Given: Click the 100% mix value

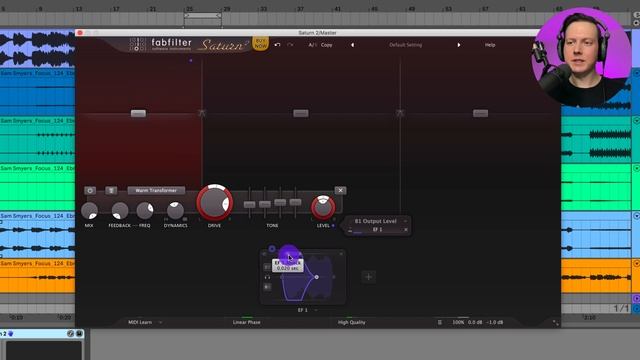Looking at the screenshot, I should point(458,322).
